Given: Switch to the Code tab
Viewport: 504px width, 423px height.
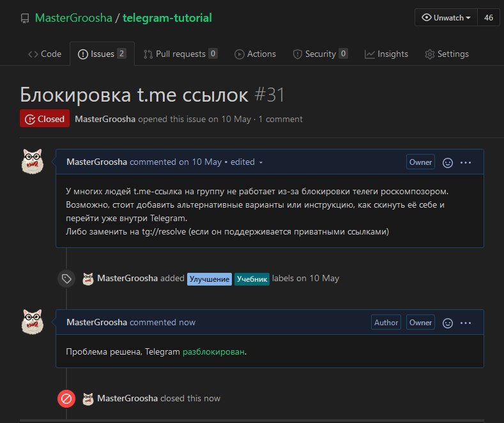Looking at the screenshot, I should coord(45,54).
